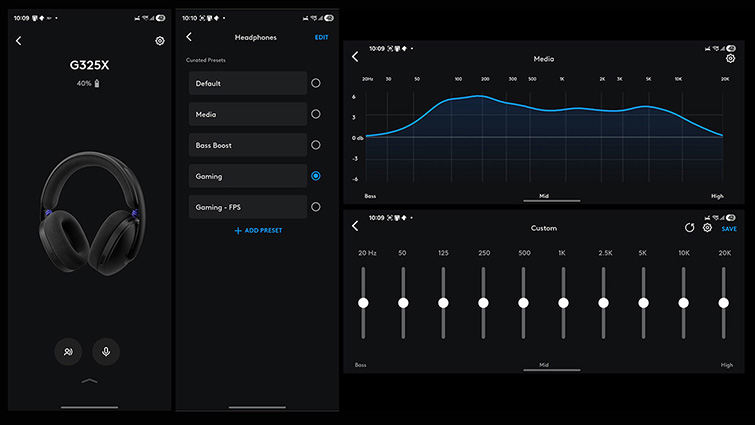Tap the microphone icon button

[x=106, y=351]
